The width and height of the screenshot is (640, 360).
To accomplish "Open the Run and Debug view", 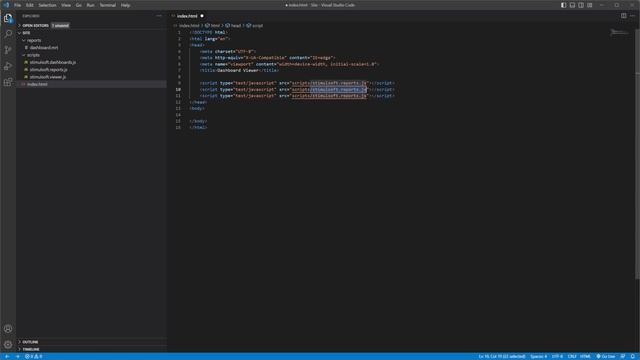I will (8, 66).
